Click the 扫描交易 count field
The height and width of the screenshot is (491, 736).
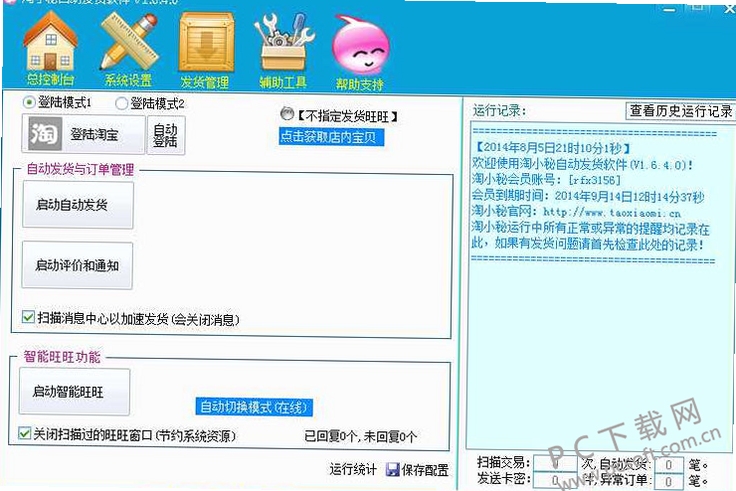pyautogui.click(x=555, y=464)
